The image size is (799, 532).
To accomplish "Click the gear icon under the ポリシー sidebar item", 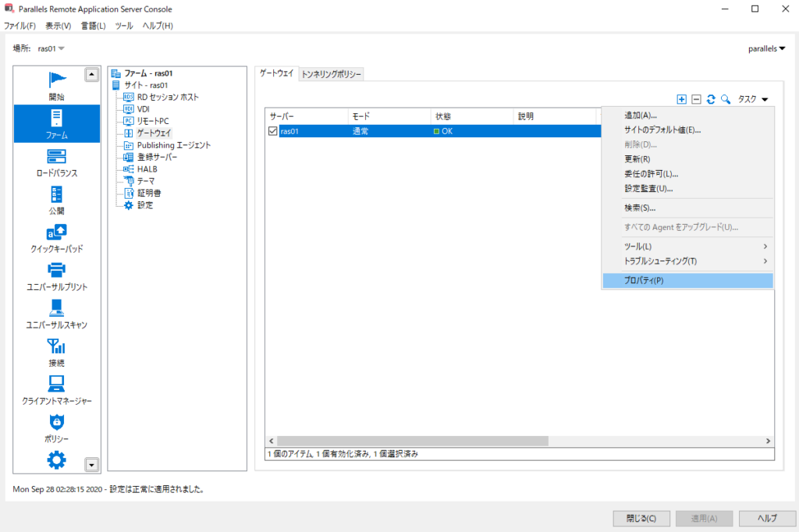I will click(x=56, y=459).
